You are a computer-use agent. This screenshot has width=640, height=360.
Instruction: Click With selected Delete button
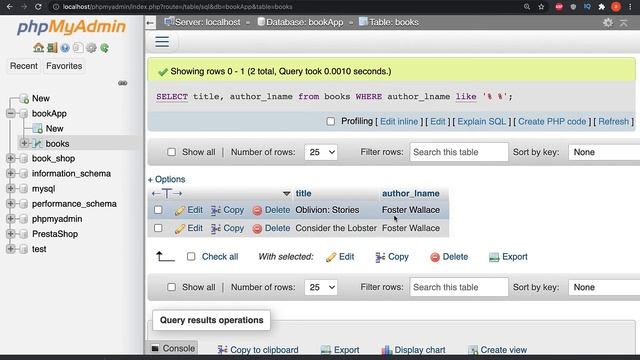tap(449, 257)
